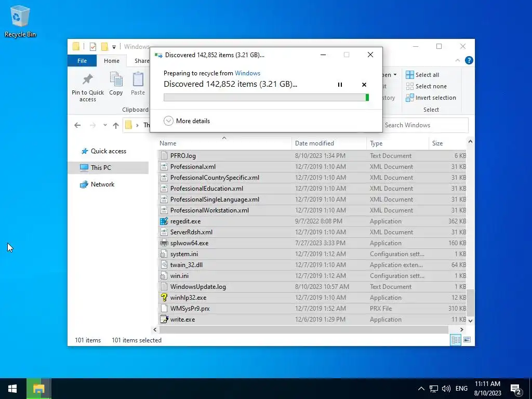Open Quick access in navigation pane
This screenshot has width=532, height=399.
pyautogui.click(x=108, y=151)
